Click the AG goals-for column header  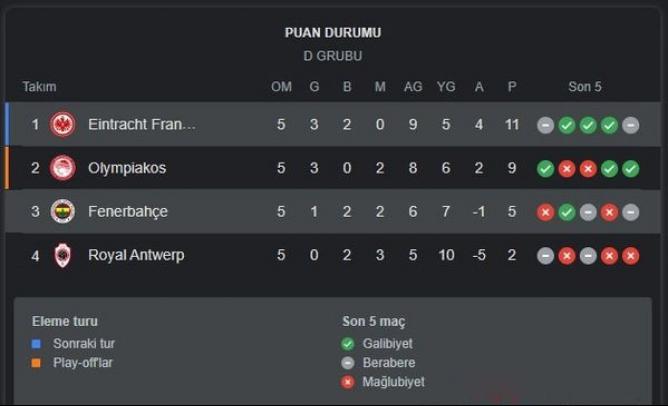[413, 87]
